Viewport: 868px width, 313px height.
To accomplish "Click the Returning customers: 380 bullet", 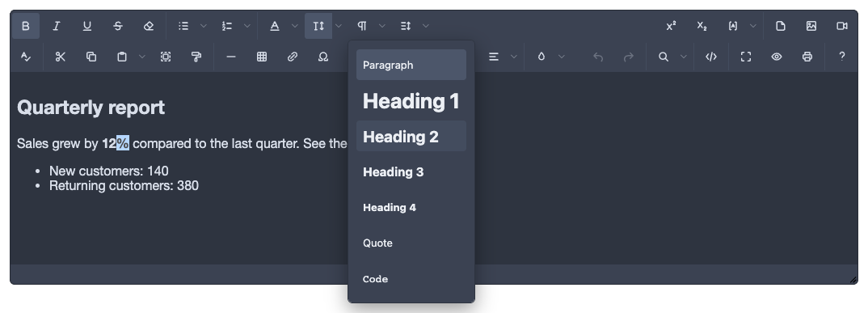I will 124,185.
